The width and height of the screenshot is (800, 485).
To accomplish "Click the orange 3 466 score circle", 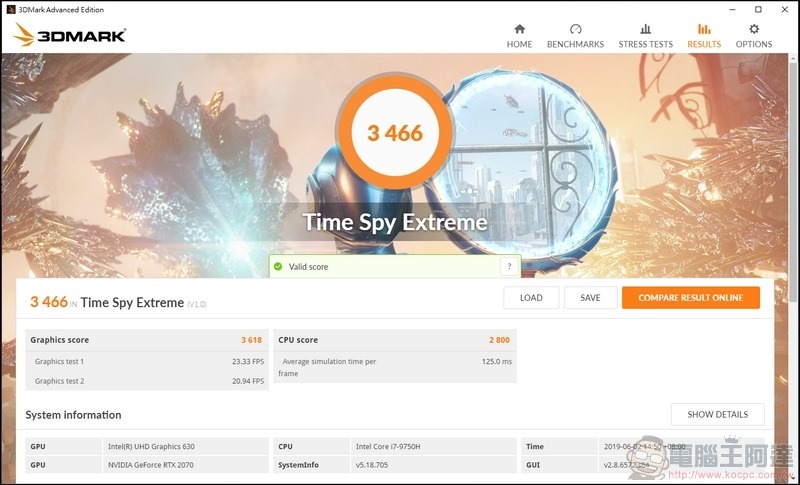I will [395, 133].
